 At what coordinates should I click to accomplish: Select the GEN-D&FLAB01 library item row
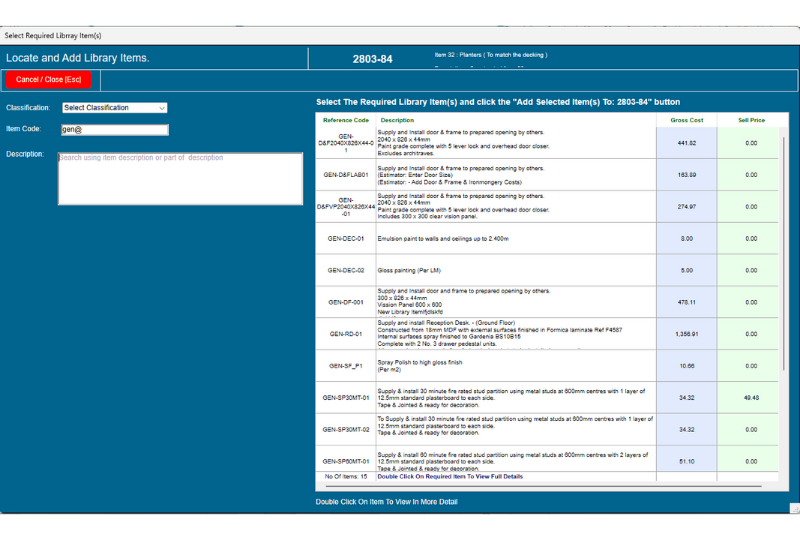point(345,175)
